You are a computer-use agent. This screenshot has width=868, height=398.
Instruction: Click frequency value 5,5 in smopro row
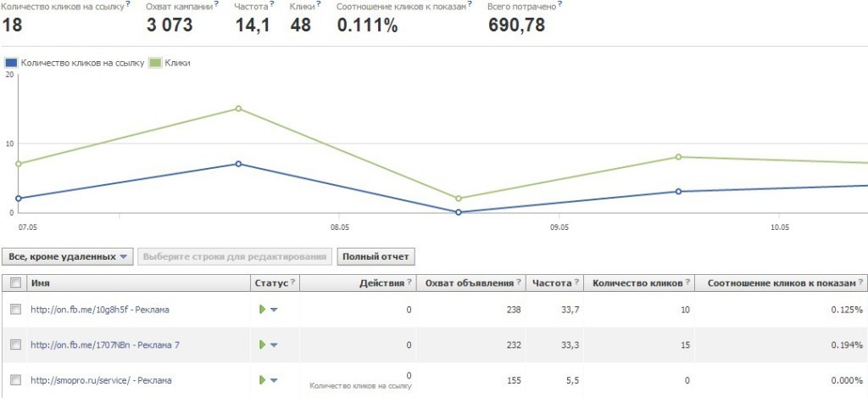572,381
